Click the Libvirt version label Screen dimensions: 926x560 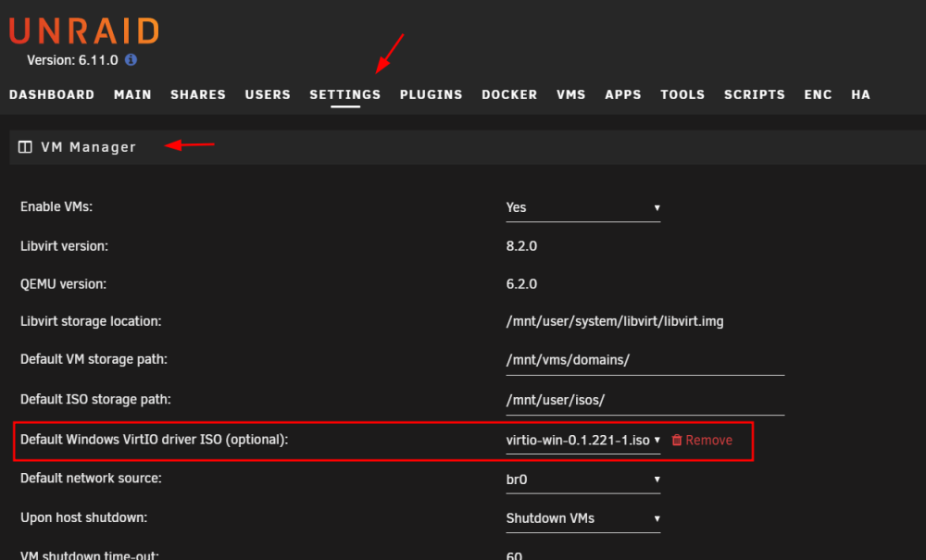point(65,246)
